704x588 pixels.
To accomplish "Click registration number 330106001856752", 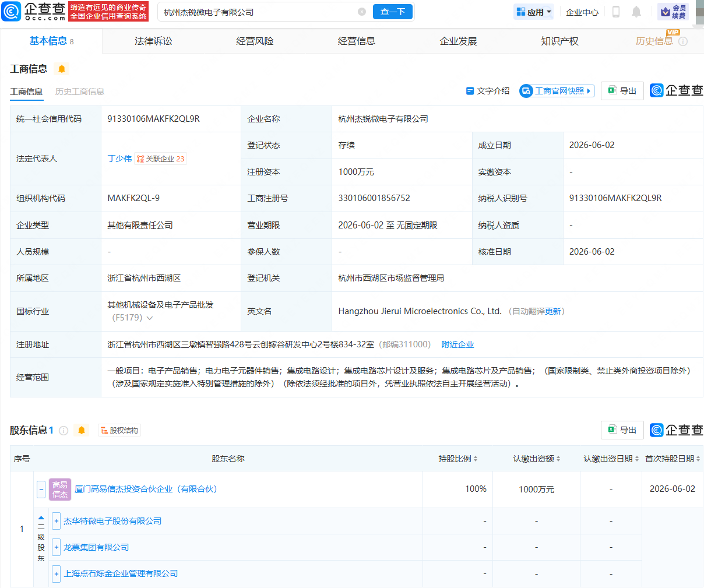I will 374,198.
